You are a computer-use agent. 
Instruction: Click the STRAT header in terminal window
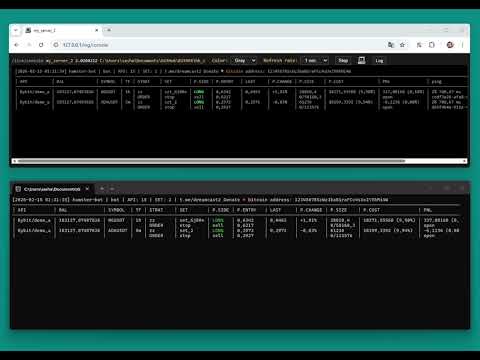pos(156,210)
